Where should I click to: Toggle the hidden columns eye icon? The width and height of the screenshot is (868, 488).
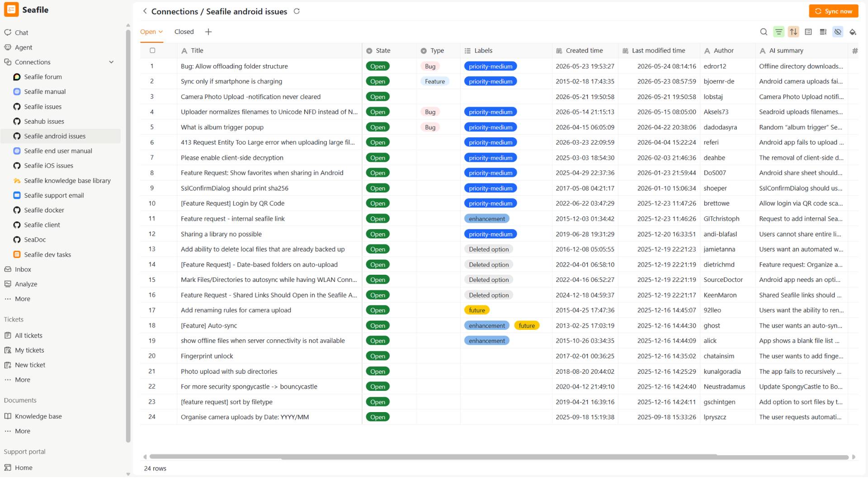(x=838, y=32)
